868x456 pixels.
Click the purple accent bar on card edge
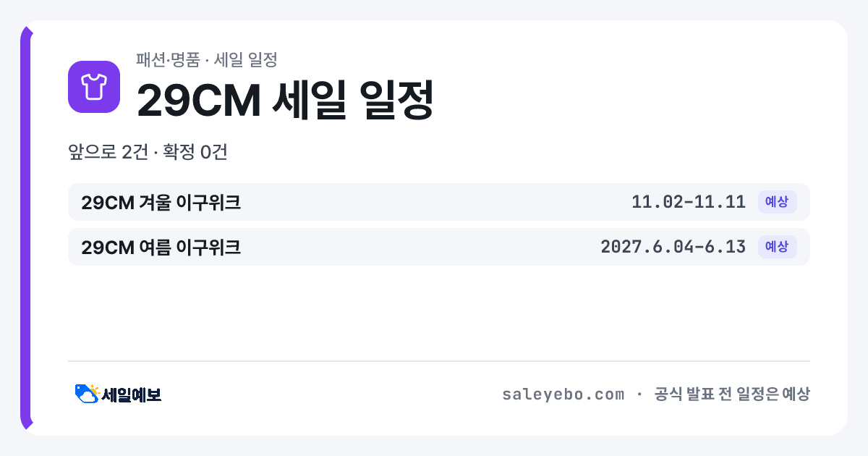26,228
